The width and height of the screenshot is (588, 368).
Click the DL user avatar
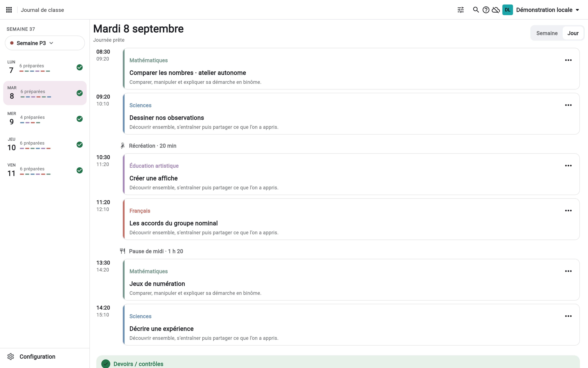click(508, 10)
